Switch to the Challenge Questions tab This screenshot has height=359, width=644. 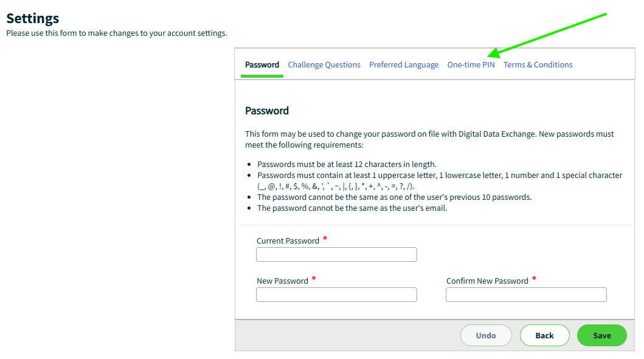[x=324, y=65]
